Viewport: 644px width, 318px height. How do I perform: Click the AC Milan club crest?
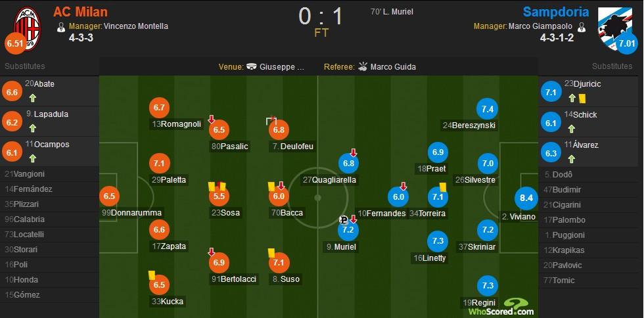(28, 28)
